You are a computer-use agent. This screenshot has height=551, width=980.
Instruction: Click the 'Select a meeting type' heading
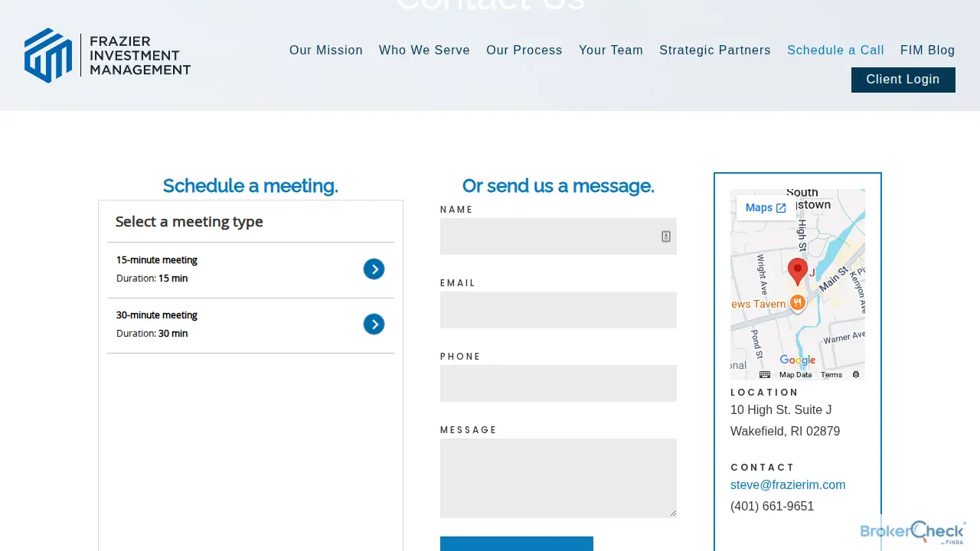(189, 222)
